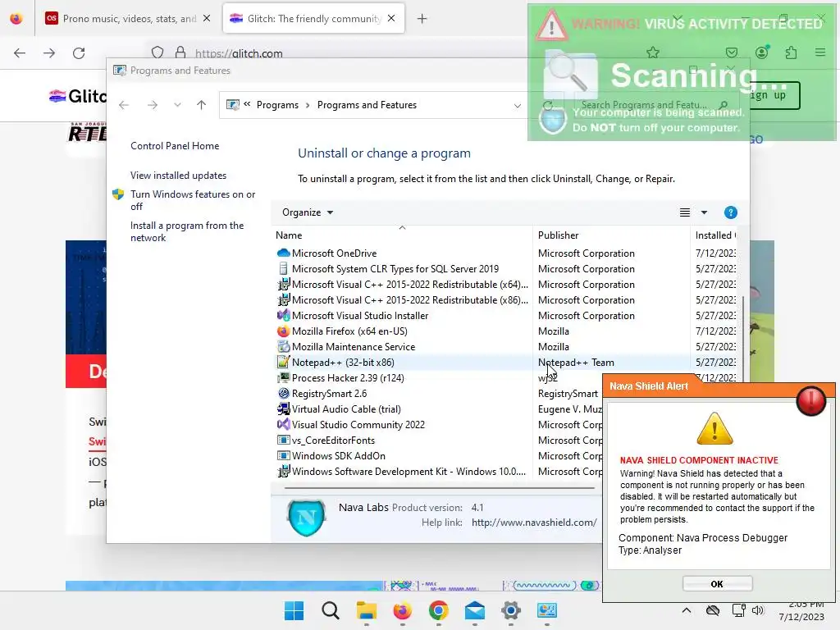The height and width of the screenshot is (630, 840).
Task: Open Windows taskbar Search
Action: tap(331, 610)
